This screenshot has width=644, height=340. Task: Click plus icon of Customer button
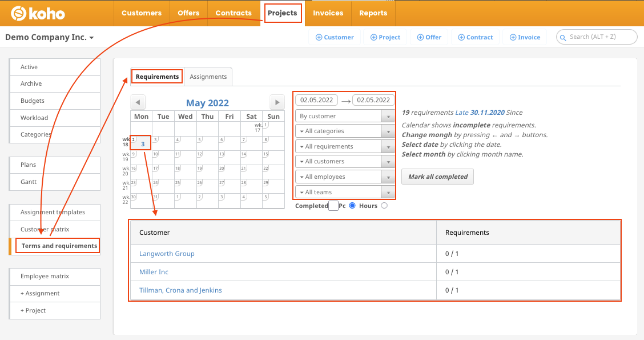pyautogui.click(x=319, y=37)
